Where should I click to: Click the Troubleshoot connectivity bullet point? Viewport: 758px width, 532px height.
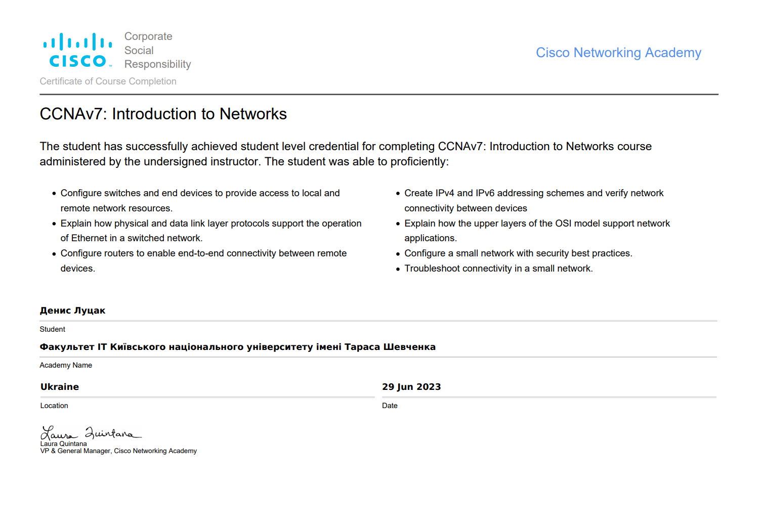498,269
